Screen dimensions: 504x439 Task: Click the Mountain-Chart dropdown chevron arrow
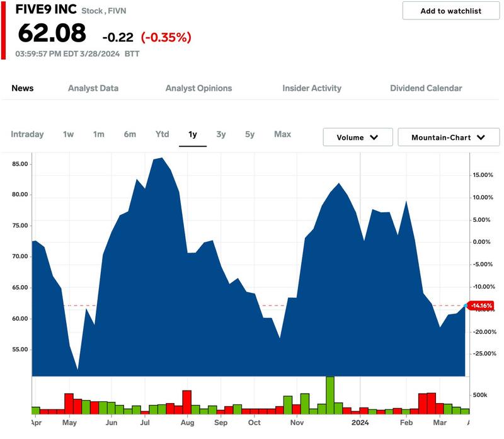tap(481, 137)
